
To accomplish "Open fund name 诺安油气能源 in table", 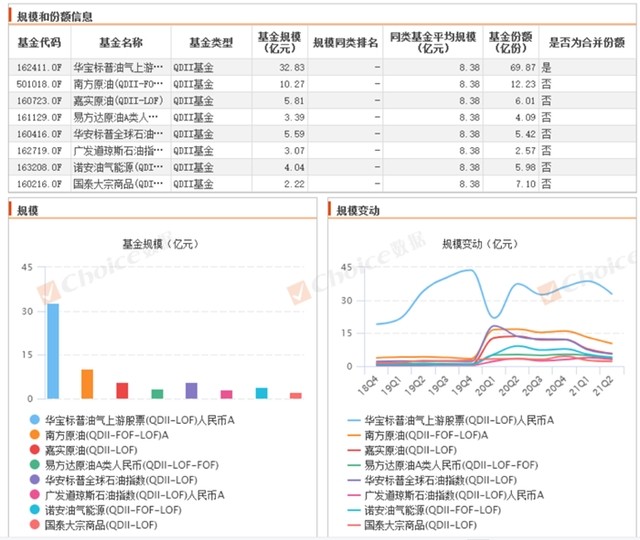I will [x=118, y=167].
